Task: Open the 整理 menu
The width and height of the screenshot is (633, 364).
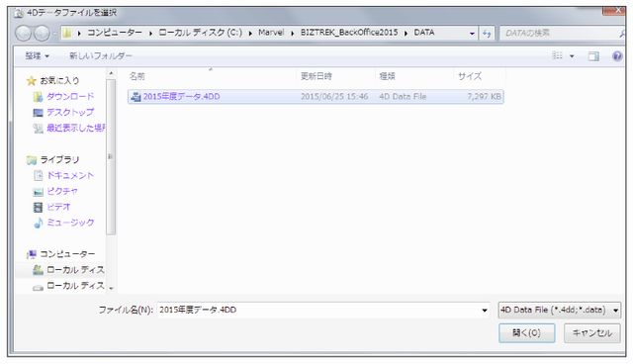Action: click(x=37, y=55)
